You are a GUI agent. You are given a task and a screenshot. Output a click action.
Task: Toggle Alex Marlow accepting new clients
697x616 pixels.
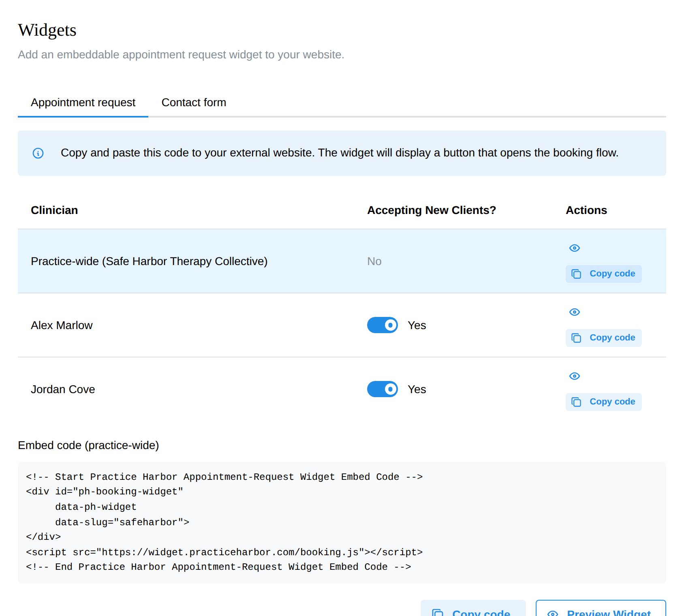[383, 325]
